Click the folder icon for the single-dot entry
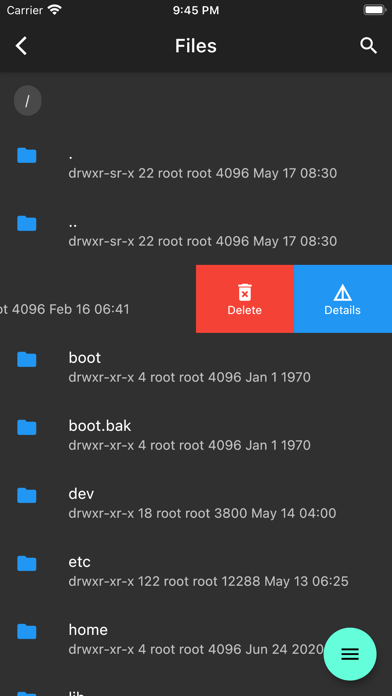The width and height of the screenshot is (392, 696). (x=27, y=156)
